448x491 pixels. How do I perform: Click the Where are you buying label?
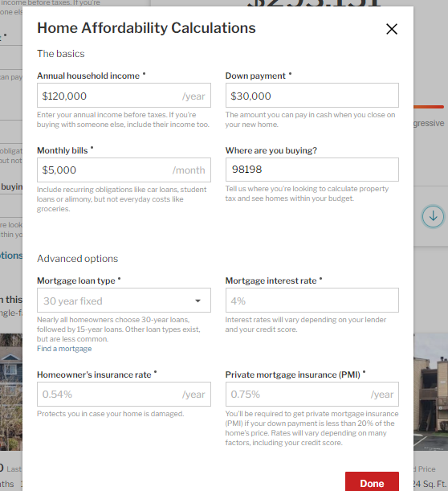tap(271, 150)
